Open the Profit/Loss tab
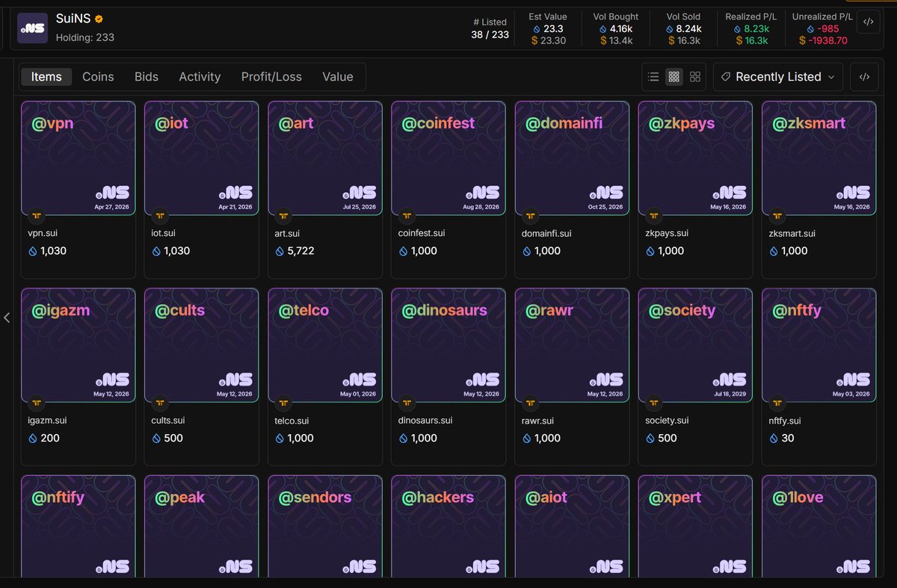The image size is (897, 588). pyautogui.click(x=271, y=76)
